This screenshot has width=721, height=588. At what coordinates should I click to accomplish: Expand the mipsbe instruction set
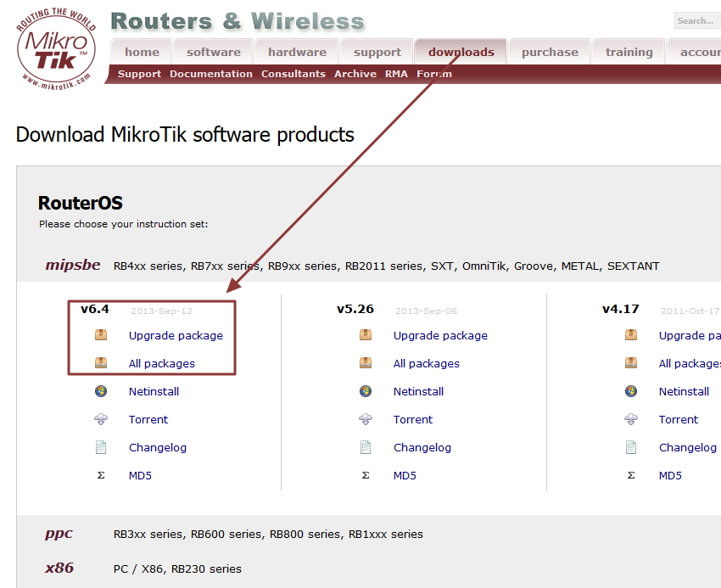[73, 265]
